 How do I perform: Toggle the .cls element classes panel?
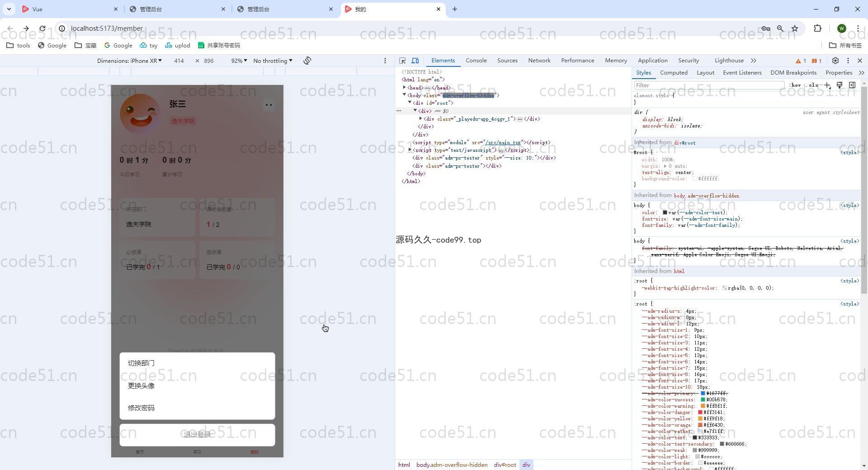(813, 85)
